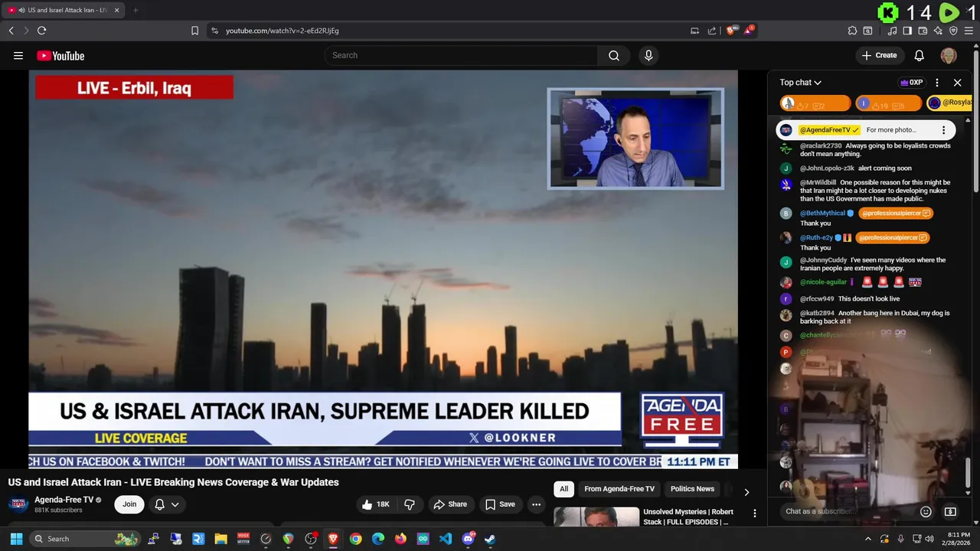
Task: Open super chat purchase icon
Action: (950, 511)
